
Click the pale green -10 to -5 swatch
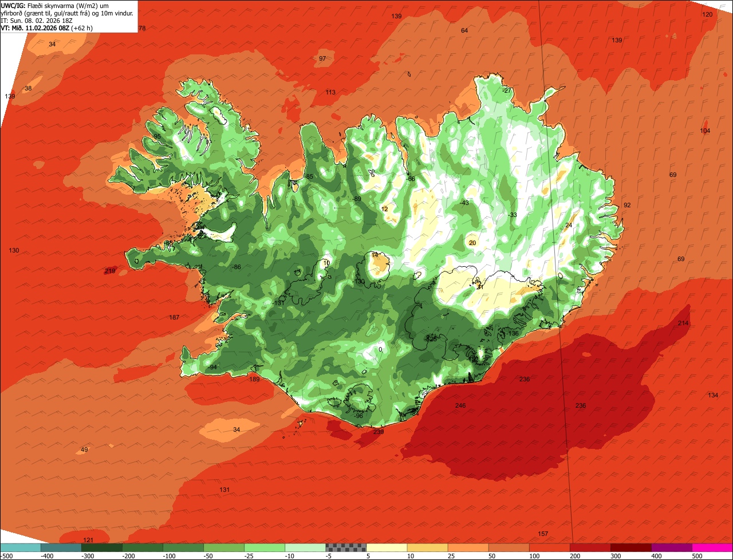pos(305,547)
